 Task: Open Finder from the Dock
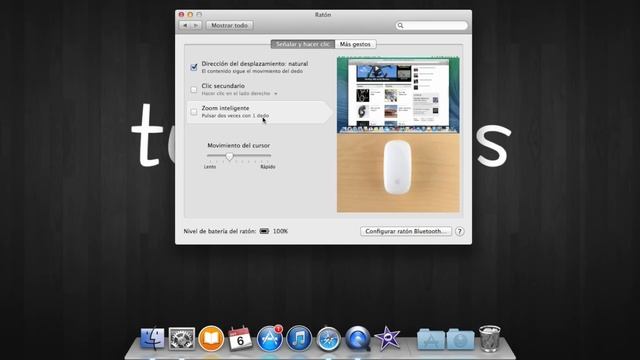coord(152,338)
